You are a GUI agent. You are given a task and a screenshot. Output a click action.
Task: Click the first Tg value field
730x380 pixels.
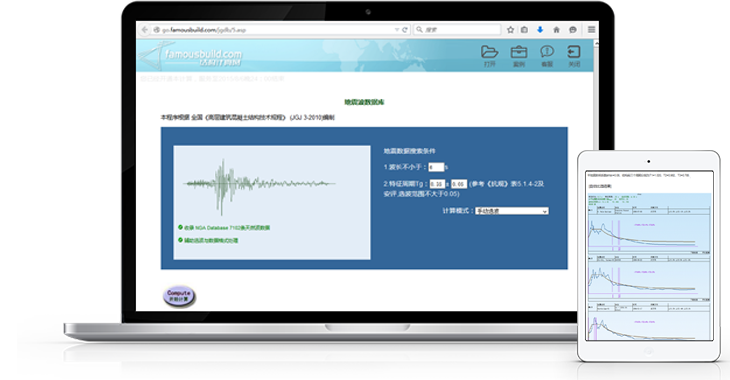click(x=437, y=184)
